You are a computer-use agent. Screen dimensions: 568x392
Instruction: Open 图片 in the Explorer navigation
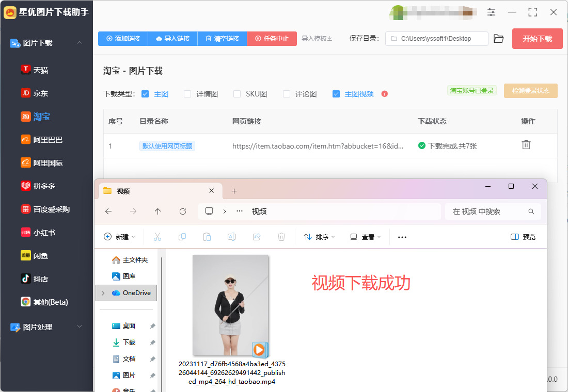(123, 375)
